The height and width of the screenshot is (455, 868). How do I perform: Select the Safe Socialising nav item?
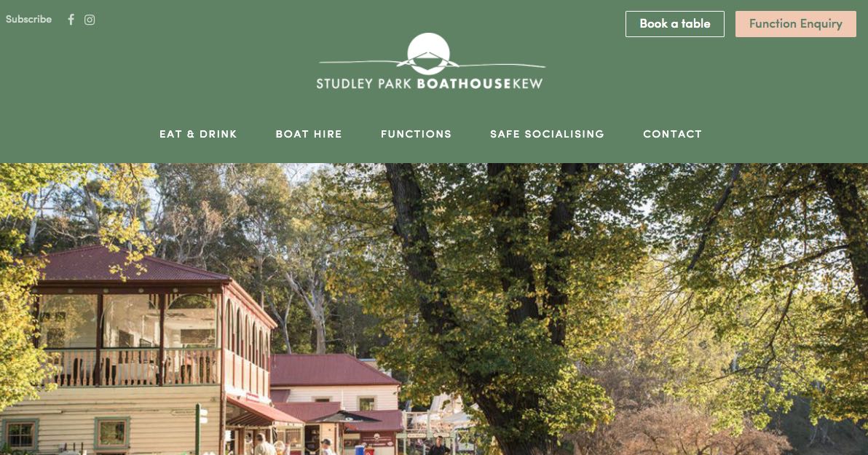[547, 134]
